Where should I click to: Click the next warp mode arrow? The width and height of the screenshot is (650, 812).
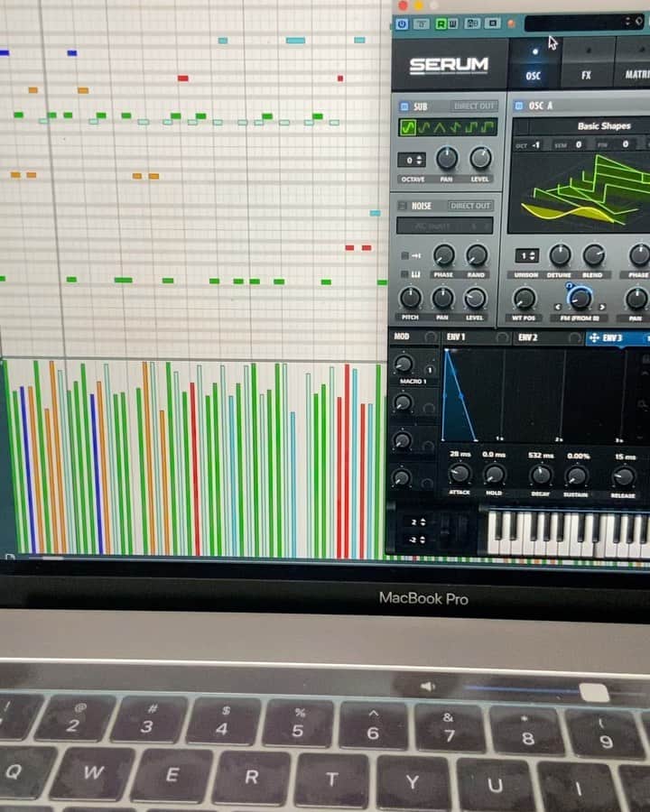coord(602,307)
